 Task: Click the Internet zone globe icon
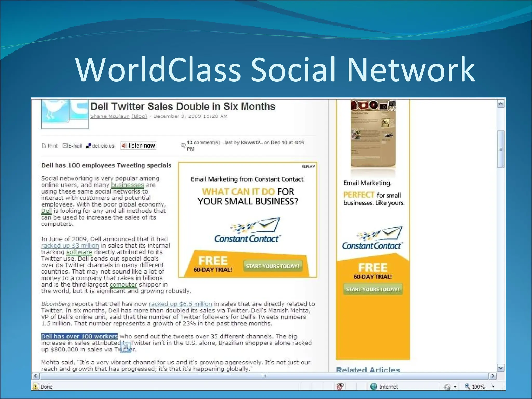[x=374, y=387]
